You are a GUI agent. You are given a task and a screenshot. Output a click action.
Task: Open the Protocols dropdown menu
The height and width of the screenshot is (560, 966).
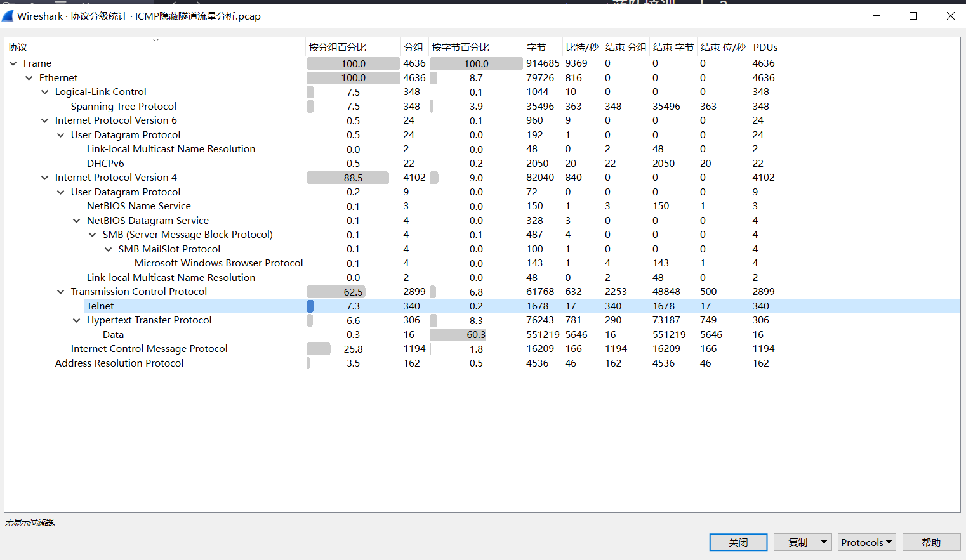pos(866,542)
